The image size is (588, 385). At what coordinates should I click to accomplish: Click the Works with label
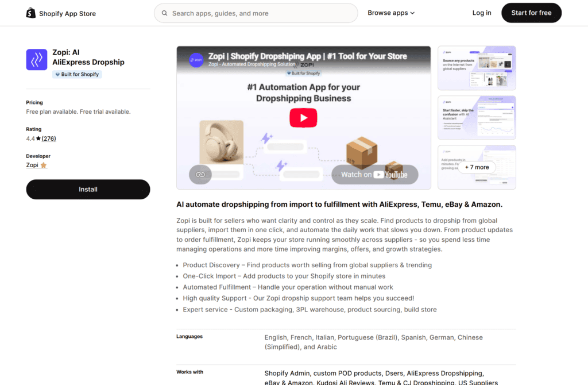(x=189, y=372)
